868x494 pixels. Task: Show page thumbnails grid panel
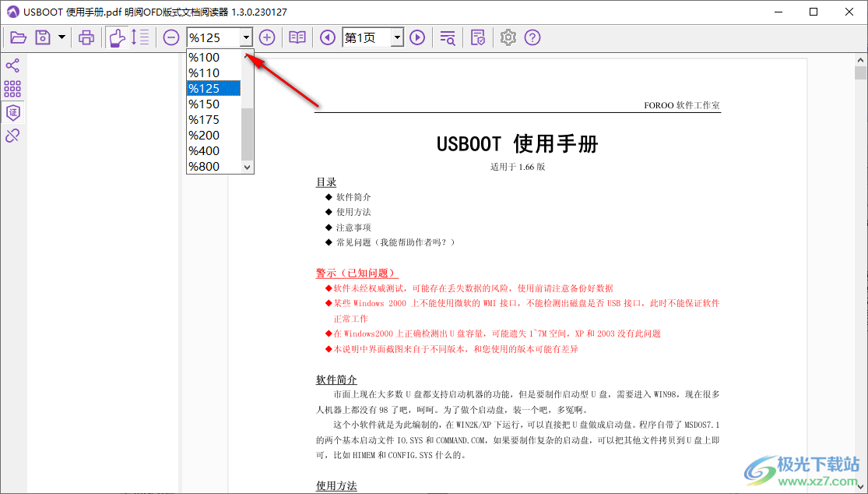(12, 89)
